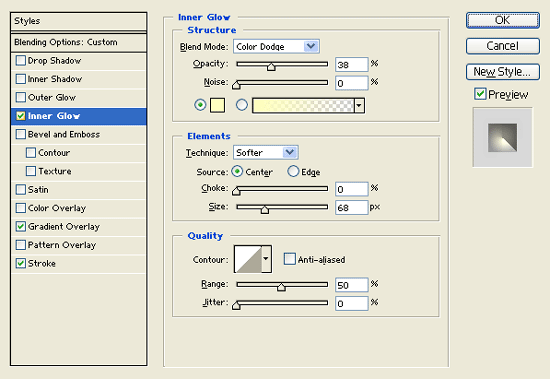This screenshot has width=550, height=379.
Task: Select the solid color glow radio button
Action: (200, 105)
